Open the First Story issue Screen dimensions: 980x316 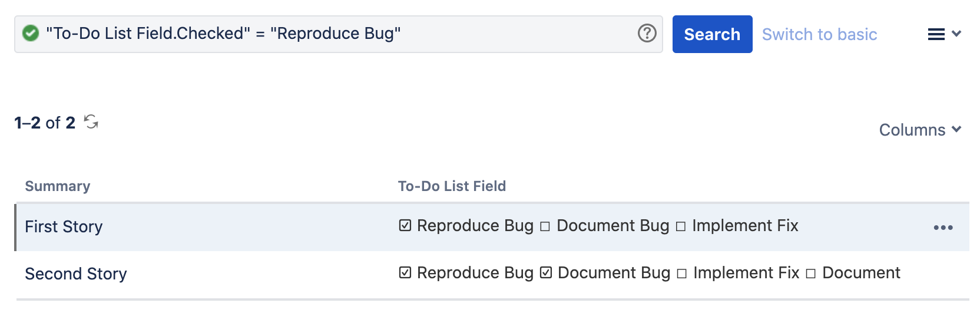(64, 227)
